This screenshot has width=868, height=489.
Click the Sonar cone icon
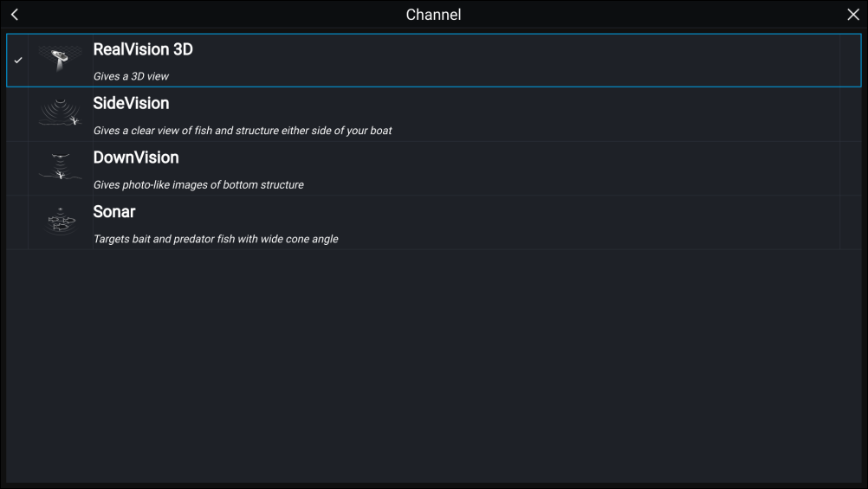click(x=60, y=222)
